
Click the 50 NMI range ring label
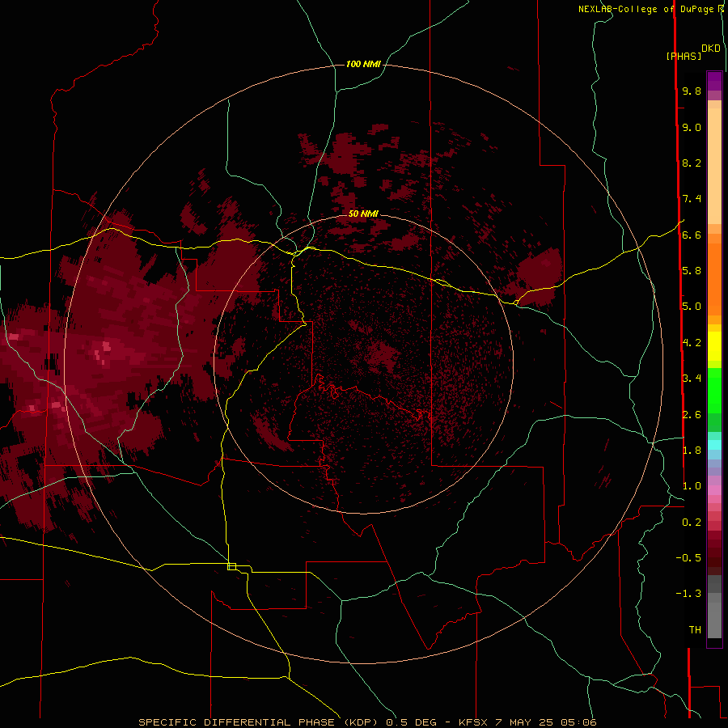[x=363, y=214]
